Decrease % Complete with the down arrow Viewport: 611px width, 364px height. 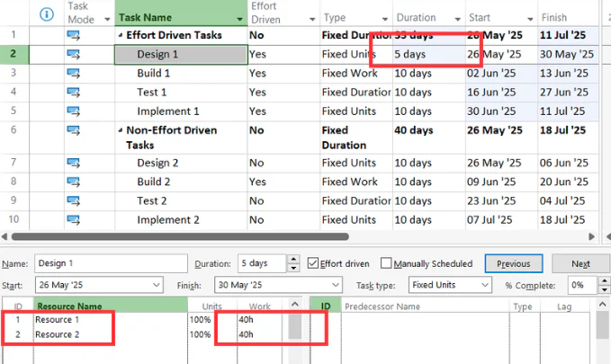(605, 289)
